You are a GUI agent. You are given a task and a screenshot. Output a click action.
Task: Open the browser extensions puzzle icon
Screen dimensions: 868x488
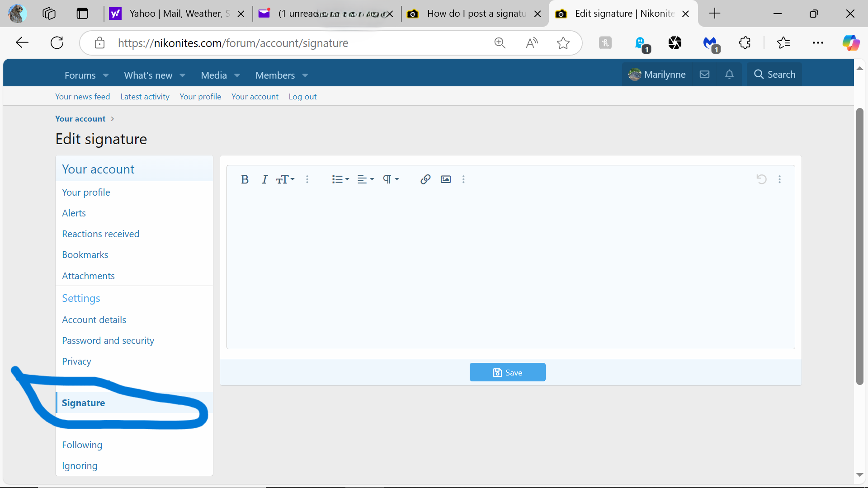click(x=745, y=43)
